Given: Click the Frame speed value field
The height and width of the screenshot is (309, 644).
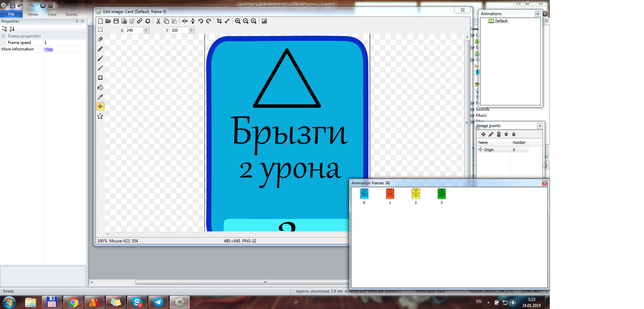Looking at the screenshot, I should 64,42.
